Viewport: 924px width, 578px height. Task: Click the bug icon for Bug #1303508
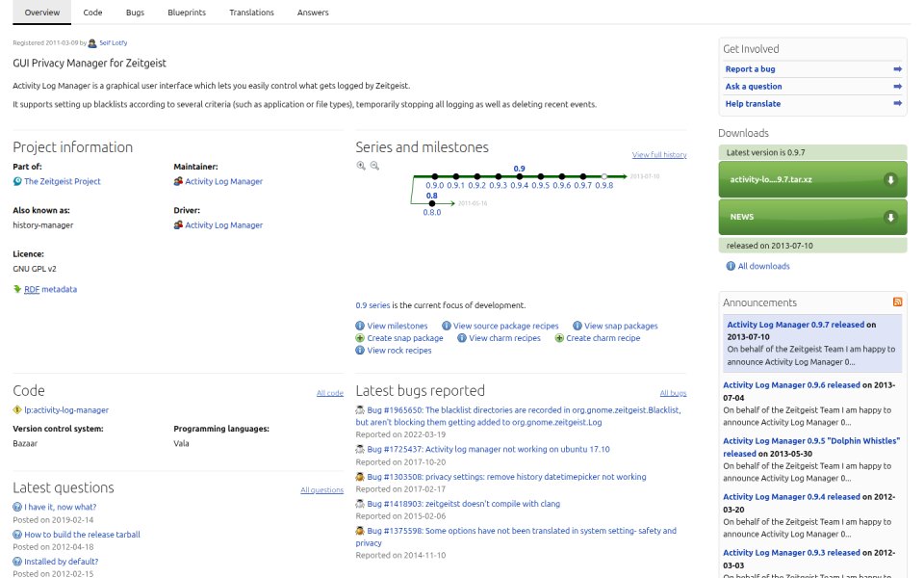tap(360, 477)
